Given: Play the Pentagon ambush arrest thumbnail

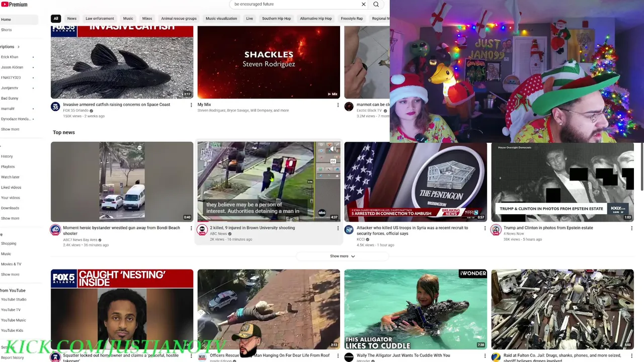Looking at the screenshot, I should point(416,182).
